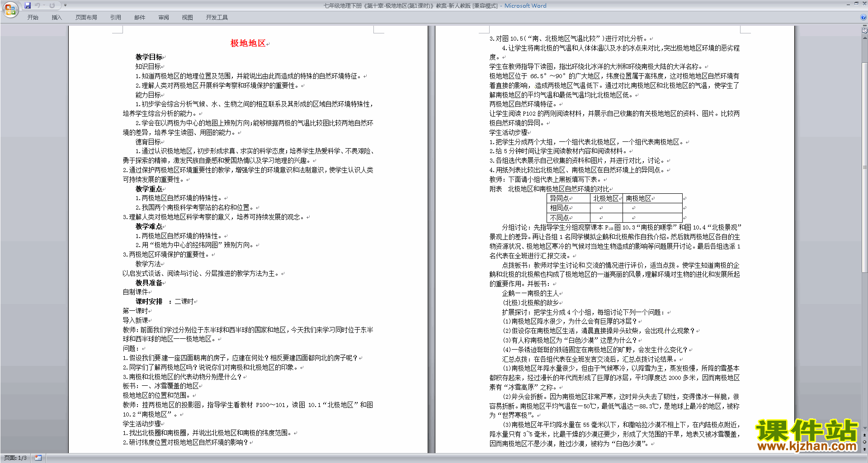This screenshot has width=868, height=463.
Task: Click the Redo icon
Action: pyautogui.click(x=52, y=5)
